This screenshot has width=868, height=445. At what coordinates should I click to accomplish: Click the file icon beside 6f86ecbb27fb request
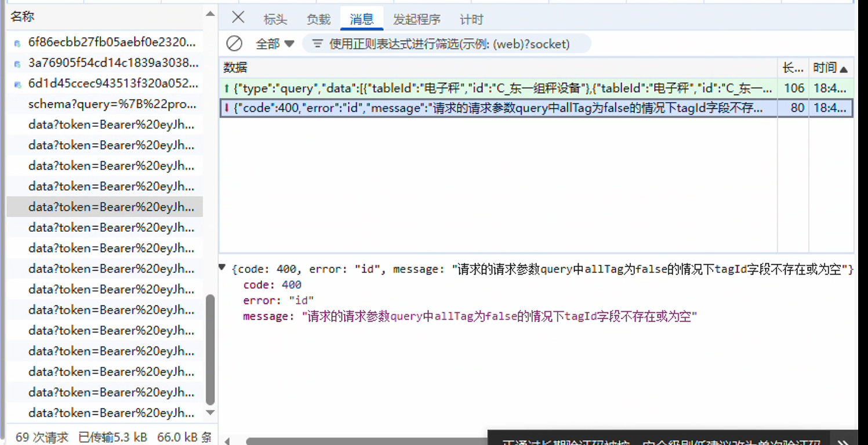(17, 43)
